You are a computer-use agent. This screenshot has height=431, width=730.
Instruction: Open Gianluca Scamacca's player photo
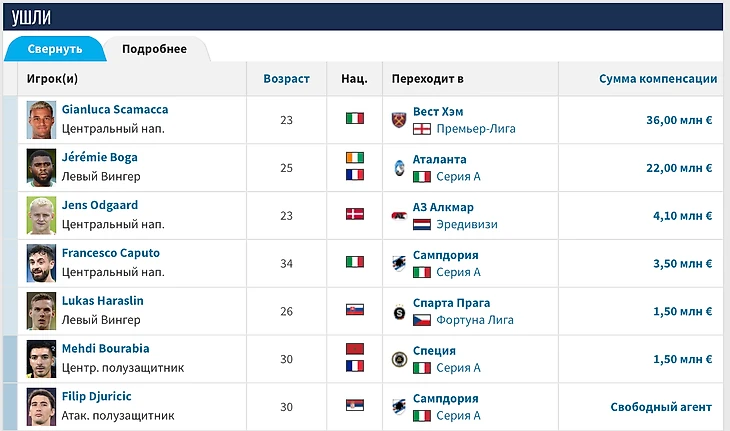click(41, 119)
